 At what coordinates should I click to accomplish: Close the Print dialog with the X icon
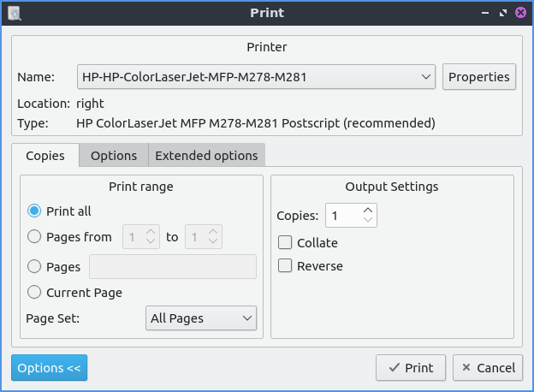pos(519,13)
